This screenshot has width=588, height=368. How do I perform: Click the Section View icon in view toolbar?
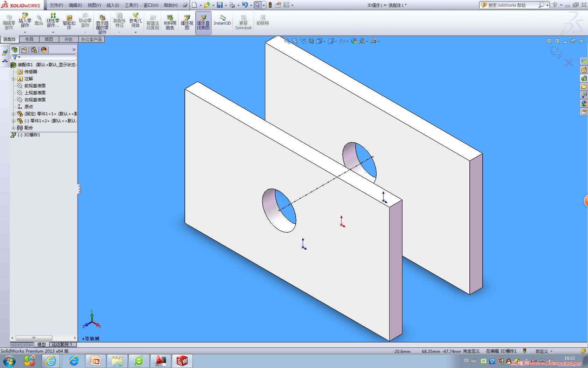(311, 41)
